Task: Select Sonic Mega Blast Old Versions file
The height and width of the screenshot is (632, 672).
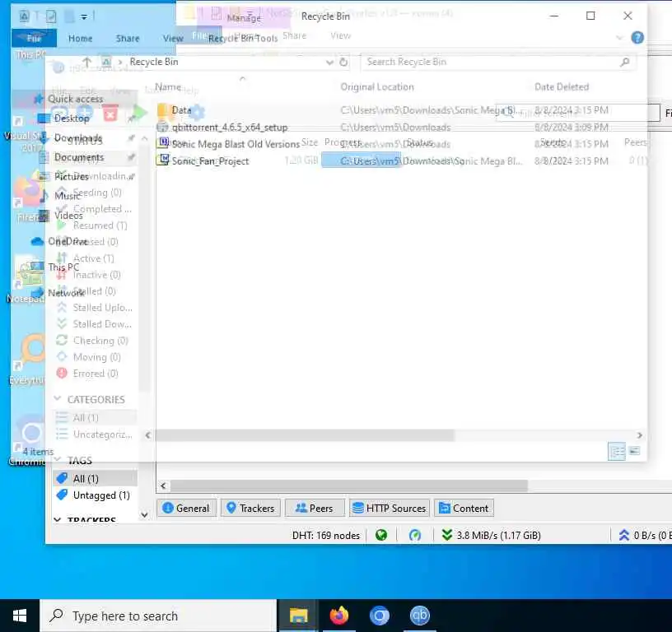Action: click(236, 144)
